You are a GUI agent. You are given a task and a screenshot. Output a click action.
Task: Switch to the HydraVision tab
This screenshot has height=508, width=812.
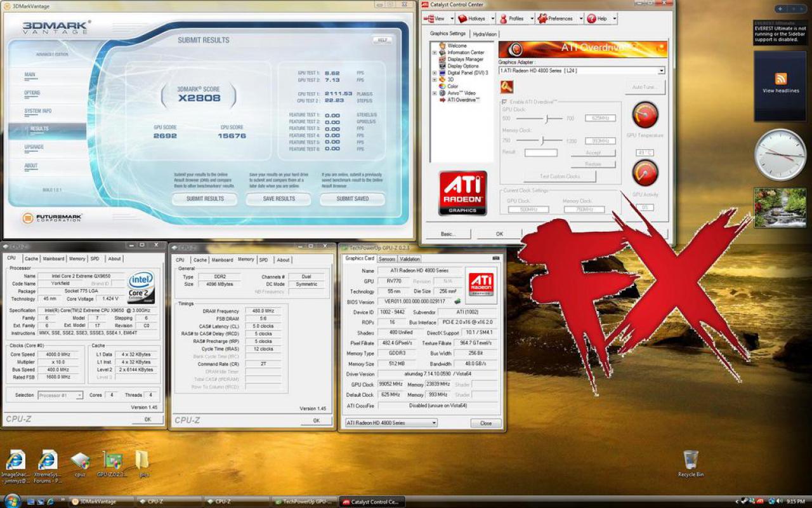pos(485,34)
